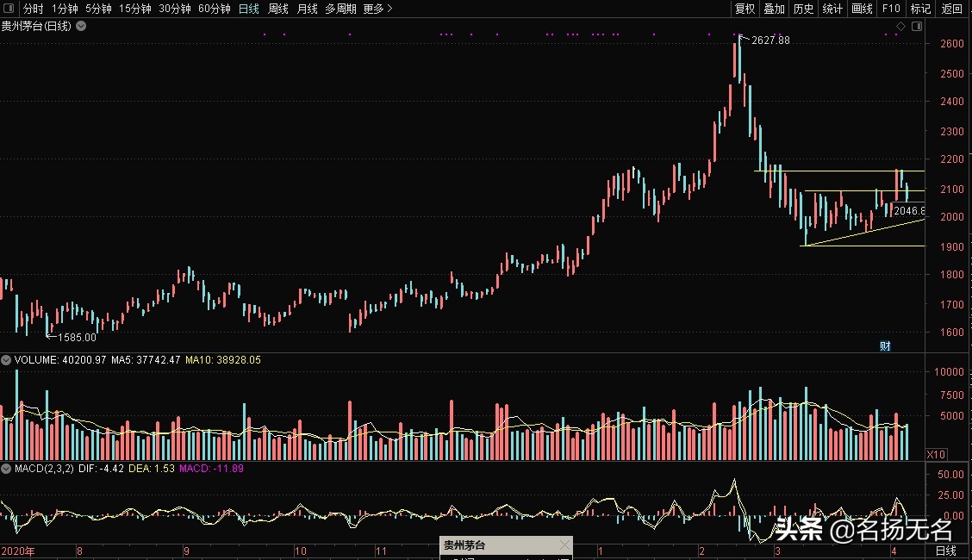Toggle the side panel icon at top-left

point(9,8)
